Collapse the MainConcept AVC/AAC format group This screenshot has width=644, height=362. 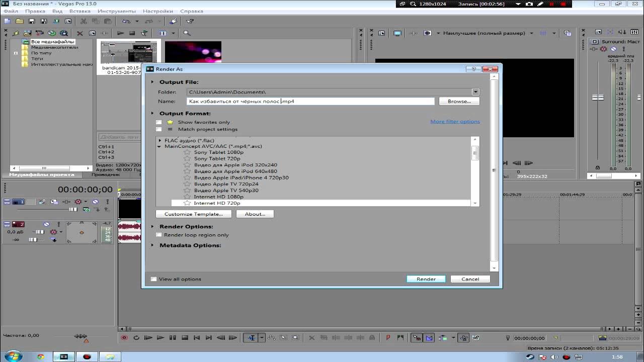(x=160, y=146)
